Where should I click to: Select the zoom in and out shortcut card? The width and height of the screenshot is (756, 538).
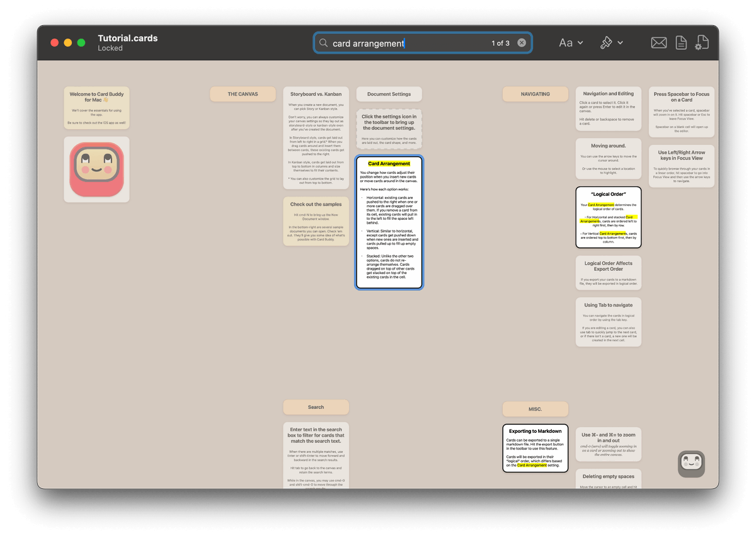click(x=608, y=443)
